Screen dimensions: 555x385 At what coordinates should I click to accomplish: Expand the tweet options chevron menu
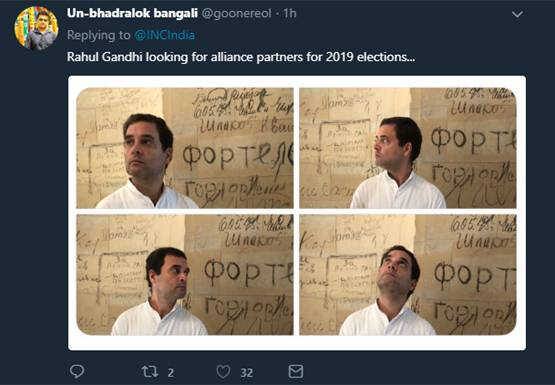(517, 14)
